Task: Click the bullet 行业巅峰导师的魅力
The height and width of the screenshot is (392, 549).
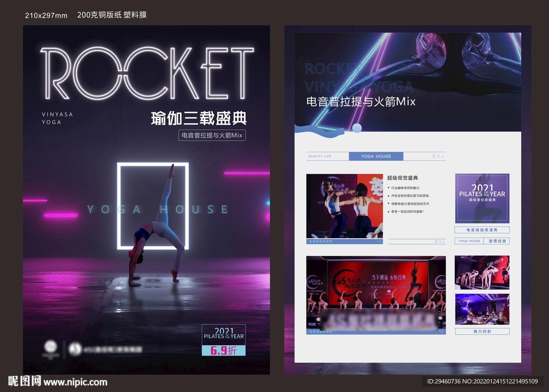Action: pos(405,188)
